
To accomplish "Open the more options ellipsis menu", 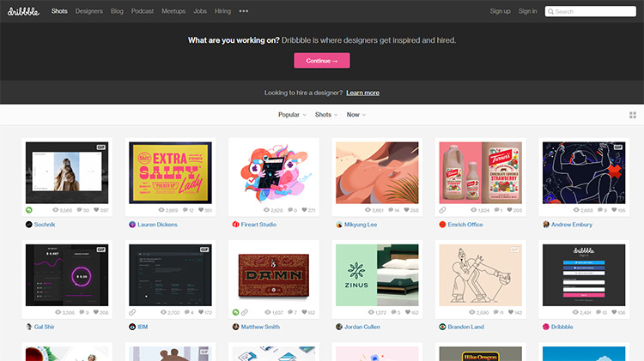I will click(x=244, y=11).
